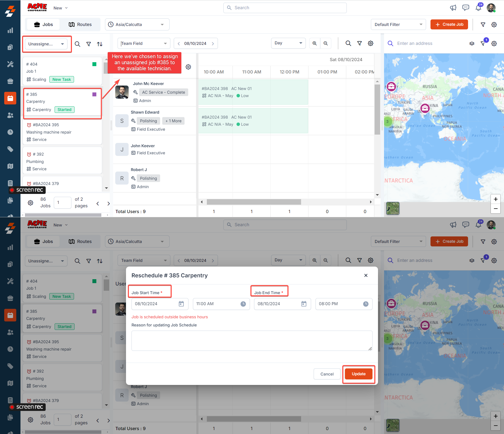Screen dimensions: 504x434
Task: Toggle the satellite map view thumbnail
Action: (x=393, y=208)
